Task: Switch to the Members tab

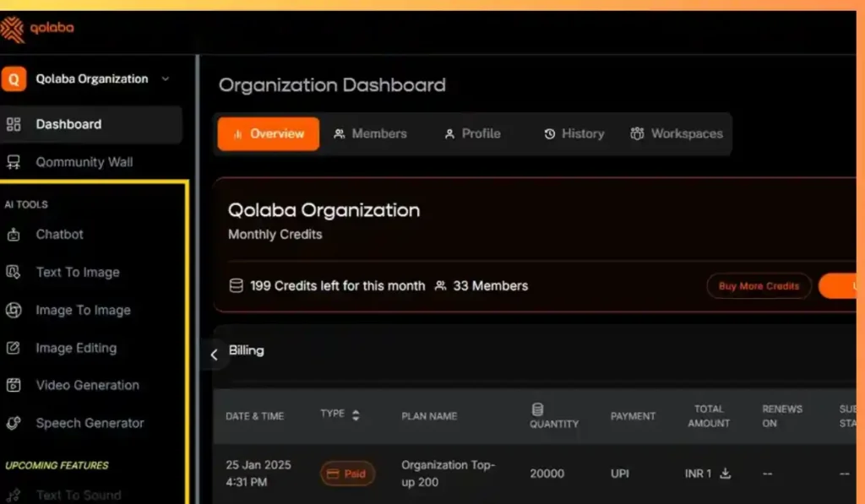Action: 370,134
